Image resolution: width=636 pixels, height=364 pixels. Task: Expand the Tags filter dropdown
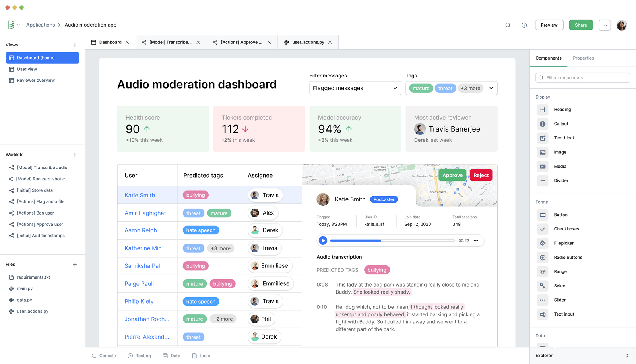pyautogui.click(x=491, y=88)
